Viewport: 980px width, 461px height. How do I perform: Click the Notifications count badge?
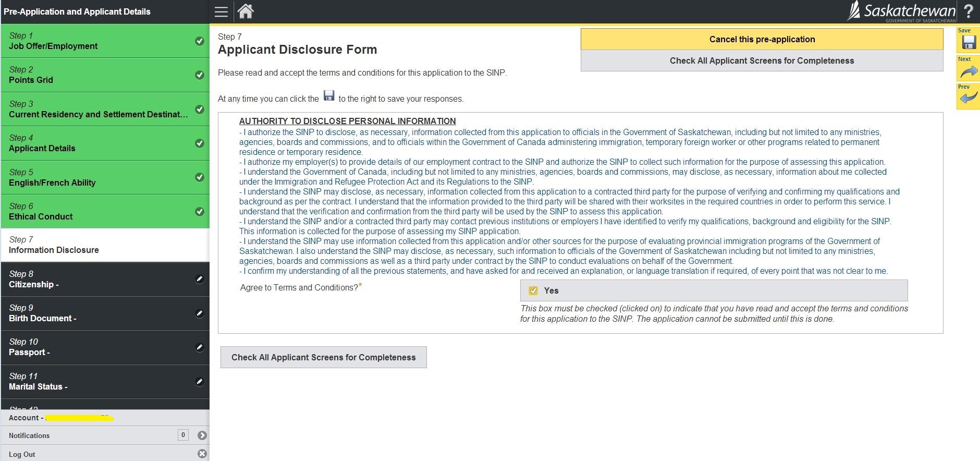[x=183, y=435]
